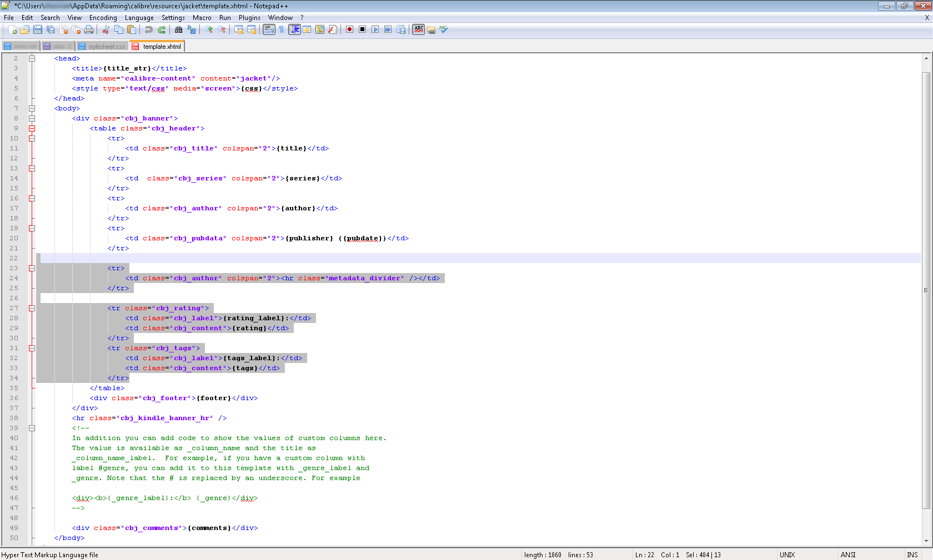Click the Zoom in magnifier icon
Image resolution: width=933 pixels, height=560 pixels.
click(209, 30)
